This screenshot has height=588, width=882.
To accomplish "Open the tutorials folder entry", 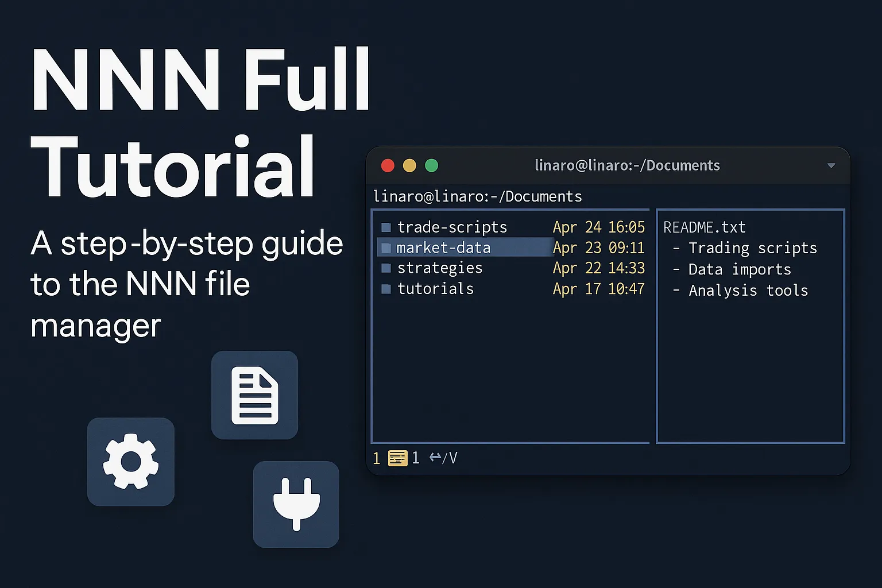I will click(x=435, y=289).
